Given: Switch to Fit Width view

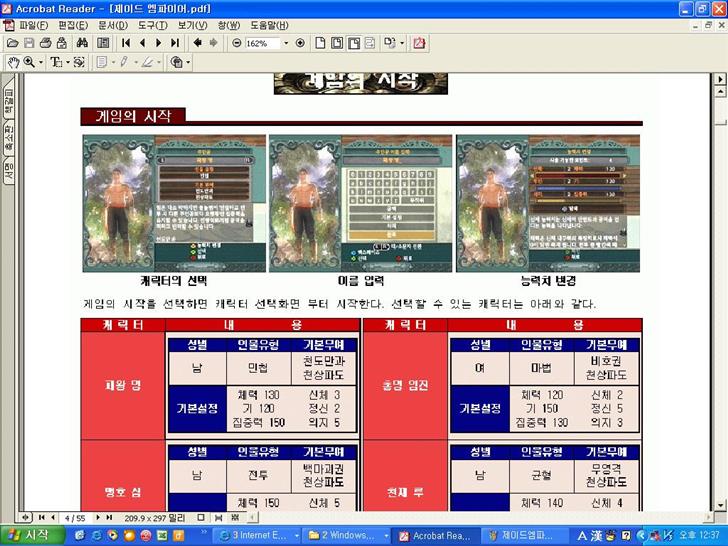Looking at the screenshot, I should click(354, 43).
